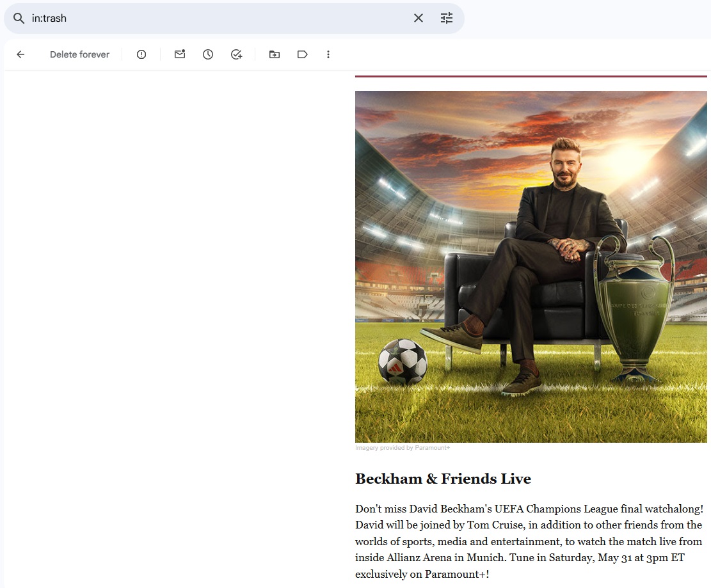Clear the search with the X icon
The width and height of the screenshot is (711, 588).
click(x=419, y=18)
